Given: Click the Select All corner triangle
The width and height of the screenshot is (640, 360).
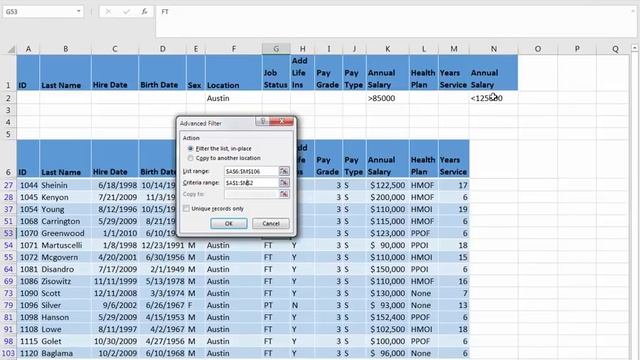Looking at the screenshot, I should tap(11, 49).
